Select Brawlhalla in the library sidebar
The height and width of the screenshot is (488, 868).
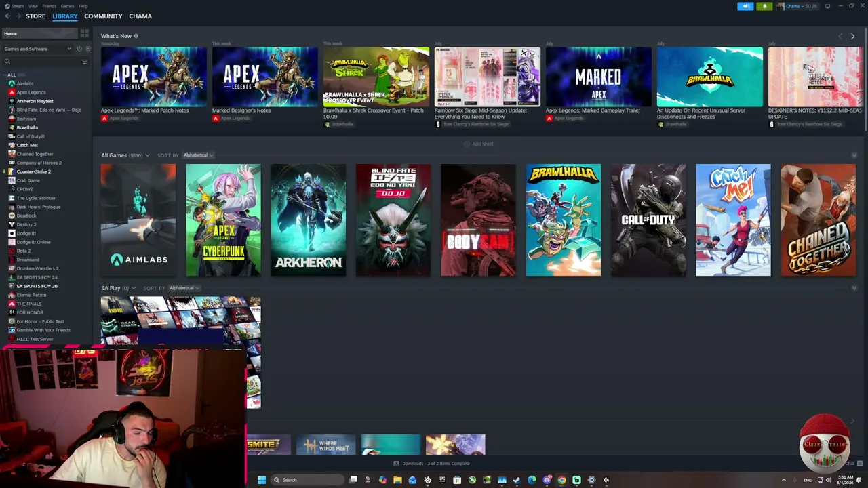pos(27,127)
